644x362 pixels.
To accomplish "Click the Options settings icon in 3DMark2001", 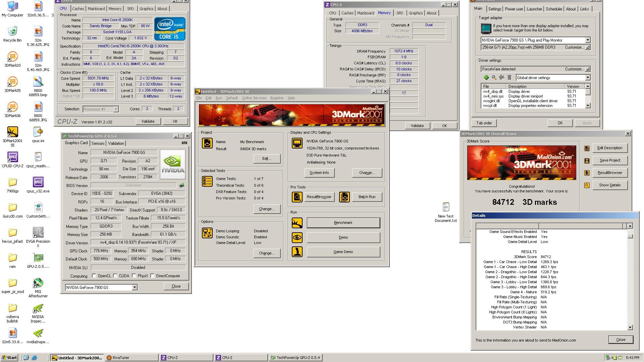I will [207, 233].
